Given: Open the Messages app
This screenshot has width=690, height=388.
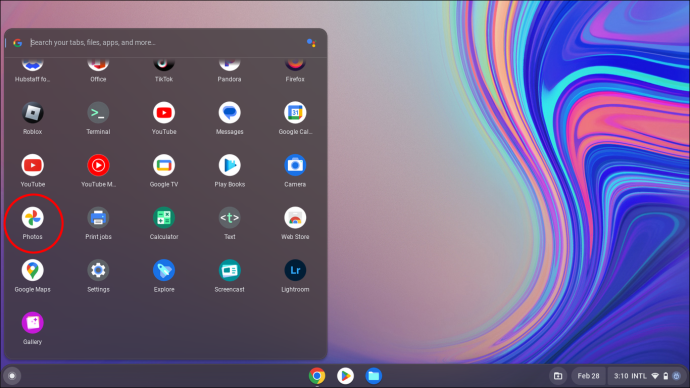Looking at the screenshot, I should tap(229, 113).
